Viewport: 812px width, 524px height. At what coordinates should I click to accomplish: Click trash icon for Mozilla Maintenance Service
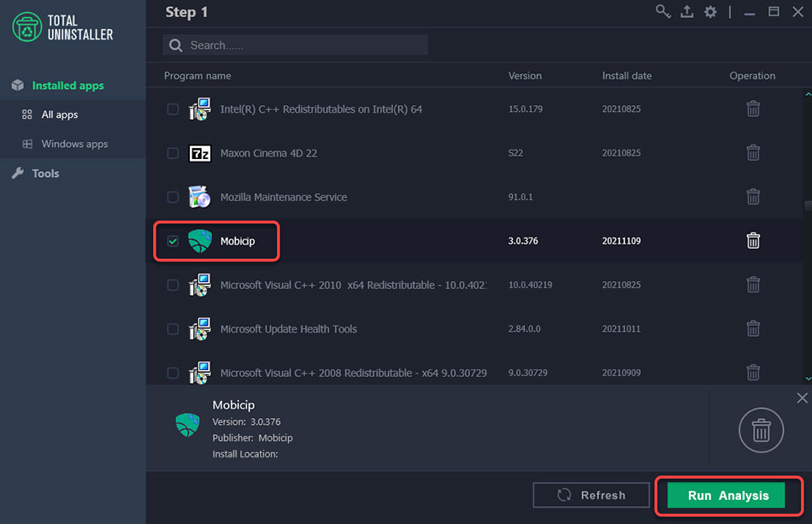click(753, 197)
